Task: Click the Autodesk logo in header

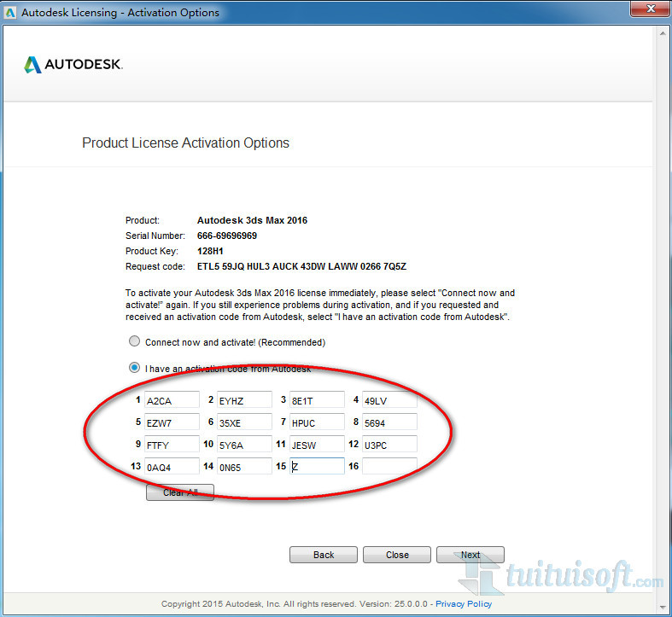Action: [x=73, y=65]
